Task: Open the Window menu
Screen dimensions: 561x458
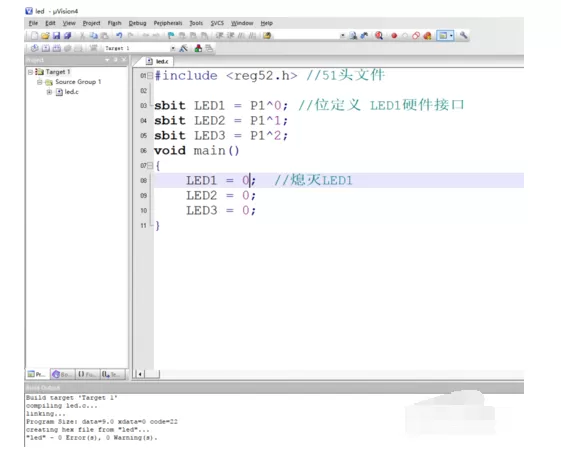Action: coord(242,23)
